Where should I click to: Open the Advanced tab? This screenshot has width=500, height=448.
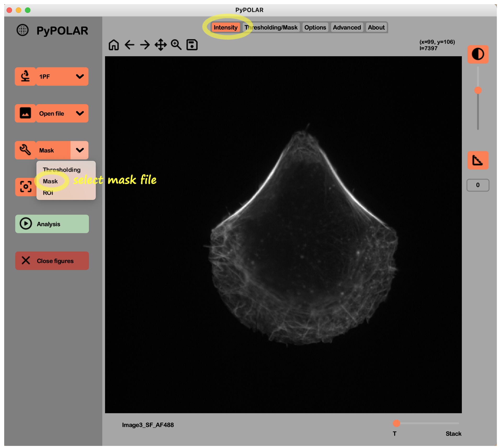click(347, 27)
